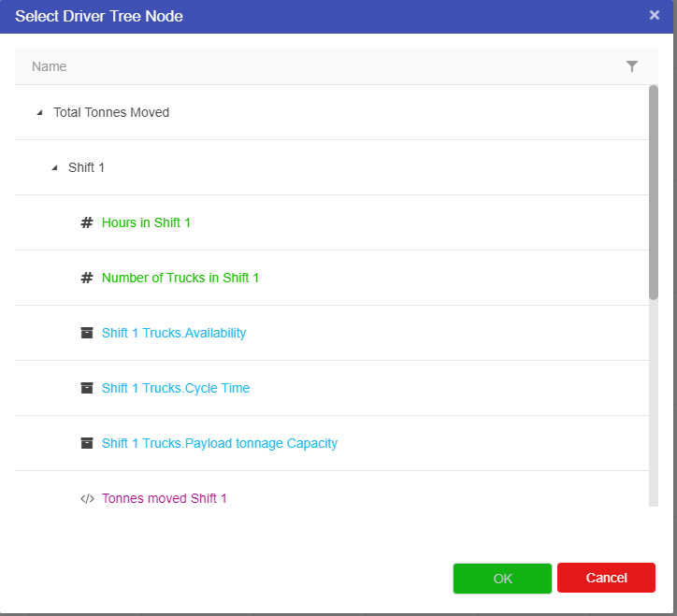Click the hash icon beside Number of Trucks
This screenshot has height=616, width=677.
87,278
